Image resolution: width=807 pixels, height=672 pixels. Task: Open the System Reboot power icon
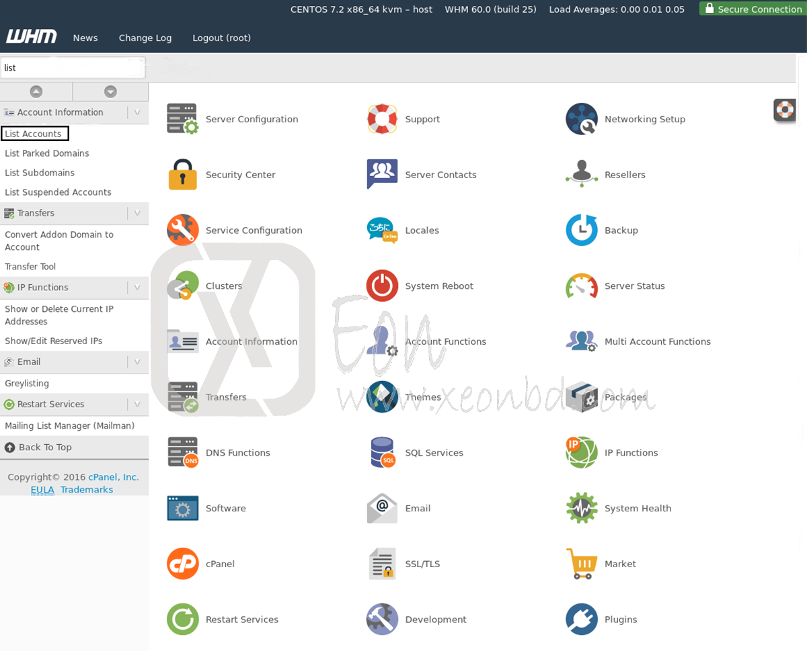pos(382,286)
